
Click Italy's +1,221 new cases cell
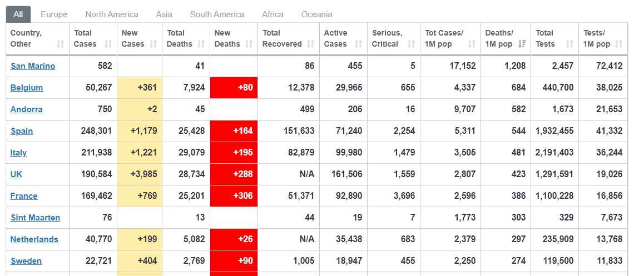(x=140, y=153)
